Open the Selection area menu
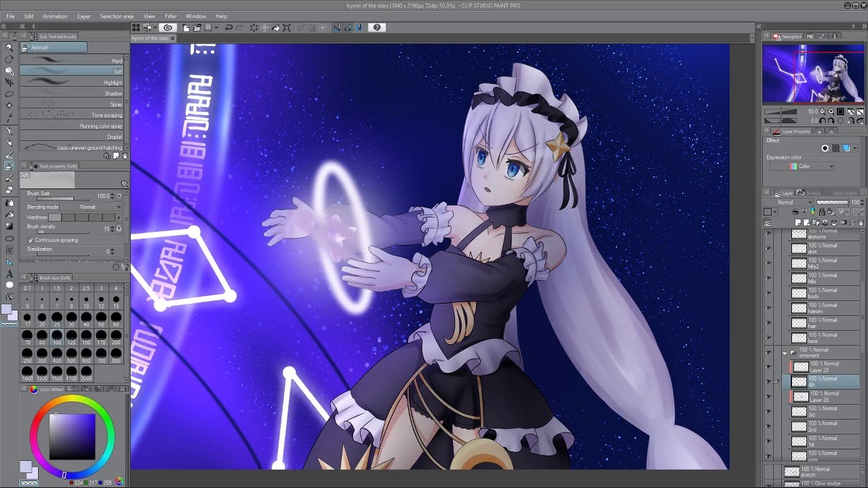Image resolution: width=868 pixels, height=488 pixels. click(117, 16)
